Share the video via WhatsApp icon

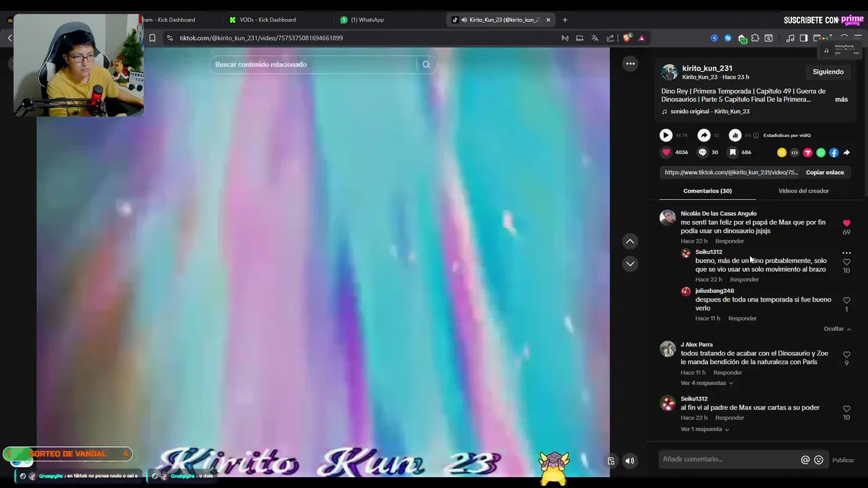pos(821,152)
